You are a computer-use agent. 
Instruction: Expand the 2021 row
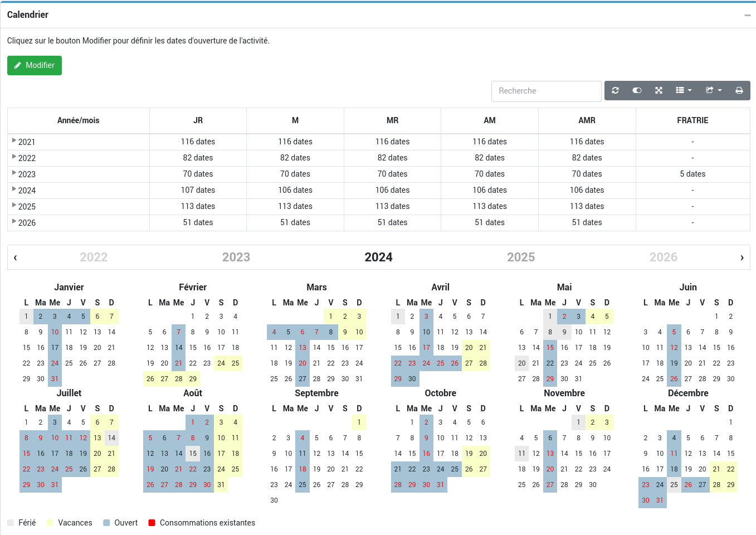click(14, 141)
